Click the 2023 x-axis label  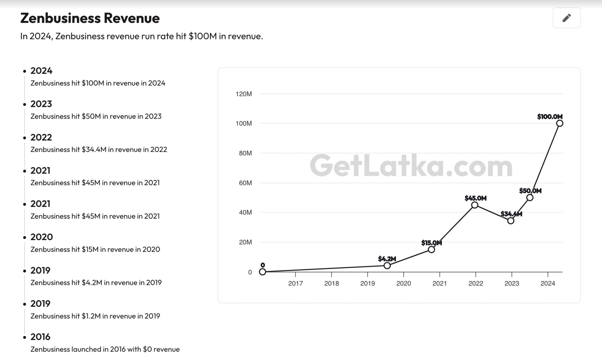[512, 284]
